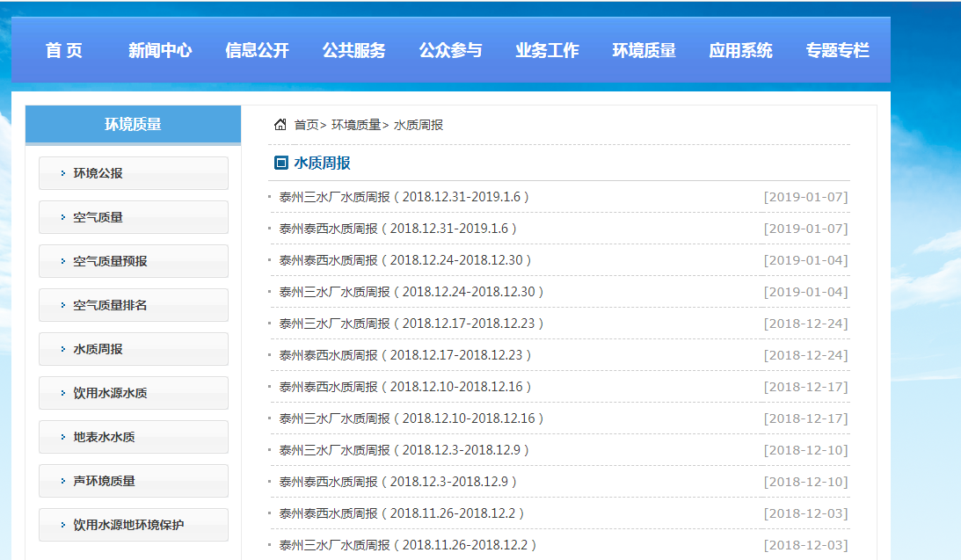The image size is (961, 560).
Task: Open 泰州三水厂水质周报 2018.12.17-2018.12.23 report
Action: 411,324
